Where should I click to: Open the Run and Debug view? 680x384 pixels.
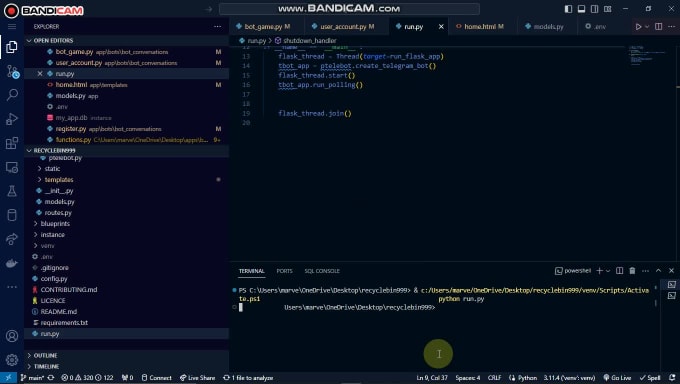pos(12,119)
